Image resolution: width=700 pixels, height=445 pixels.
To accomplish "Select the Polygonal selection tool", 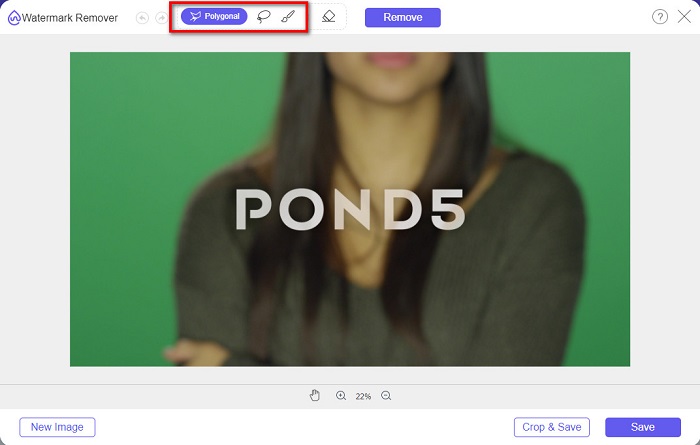I will point(214,17).
